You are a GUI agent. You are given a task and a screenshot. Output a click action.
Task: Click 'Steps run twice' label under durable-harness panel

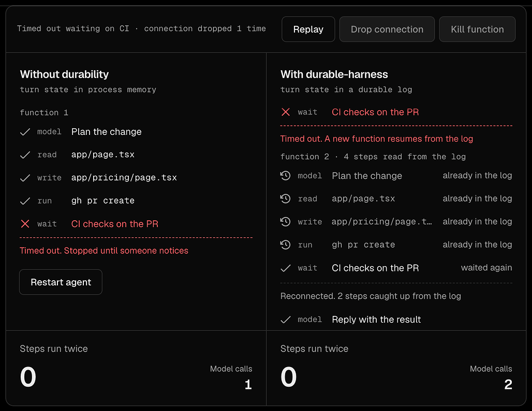pos(314,348)
